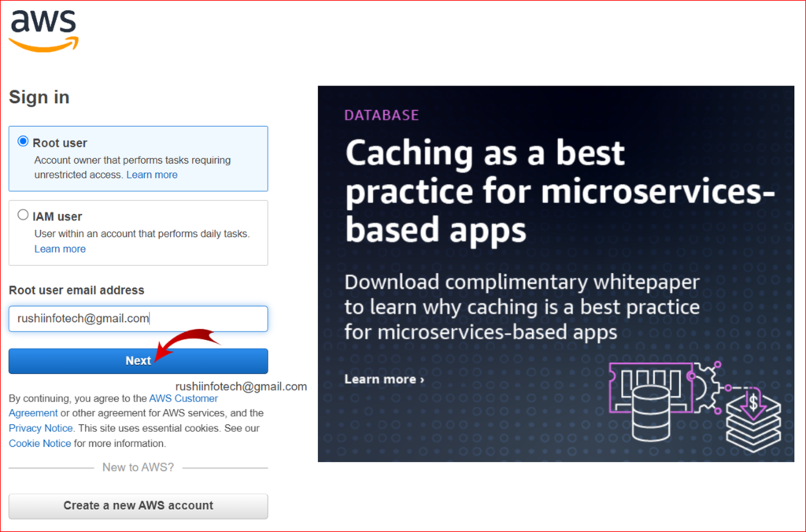
Task: Open the Privacy Notice link
Action: (41, 428)
